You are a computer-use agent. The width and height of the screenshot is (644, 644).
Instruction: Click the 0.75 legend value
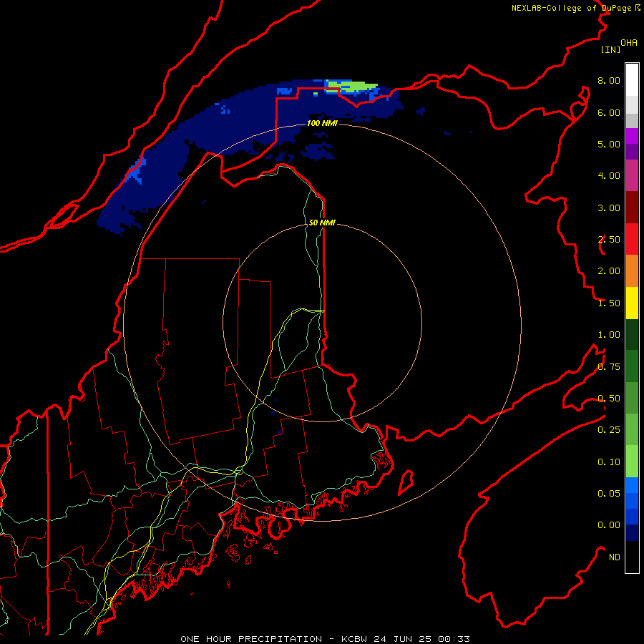(609, 367)
